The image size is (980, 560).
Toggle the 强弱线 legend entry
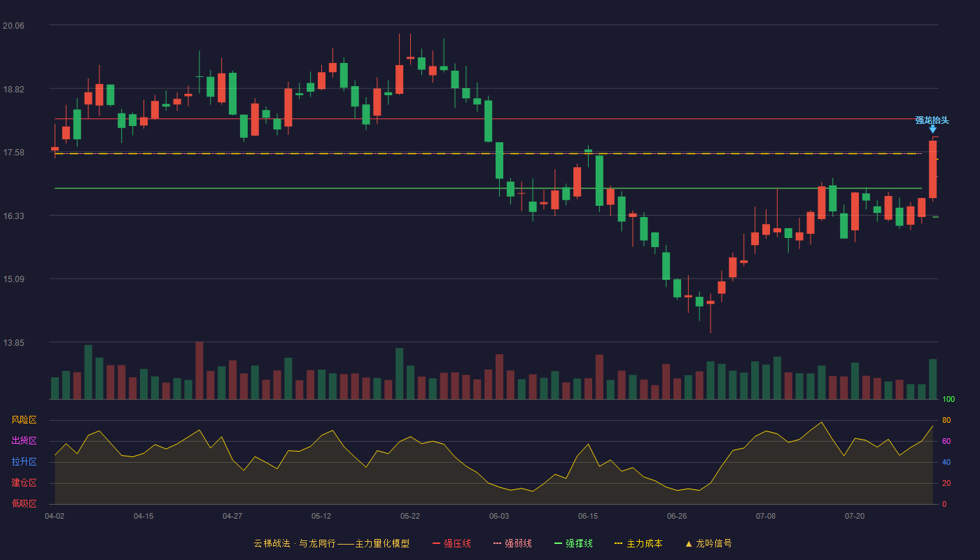click(512, 543)
